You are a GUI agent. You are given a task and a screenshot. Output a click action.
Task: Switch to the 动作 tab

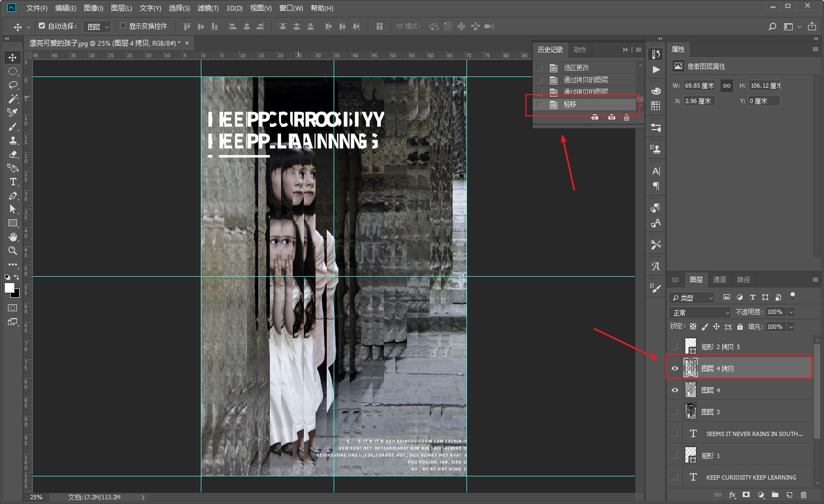580,50
